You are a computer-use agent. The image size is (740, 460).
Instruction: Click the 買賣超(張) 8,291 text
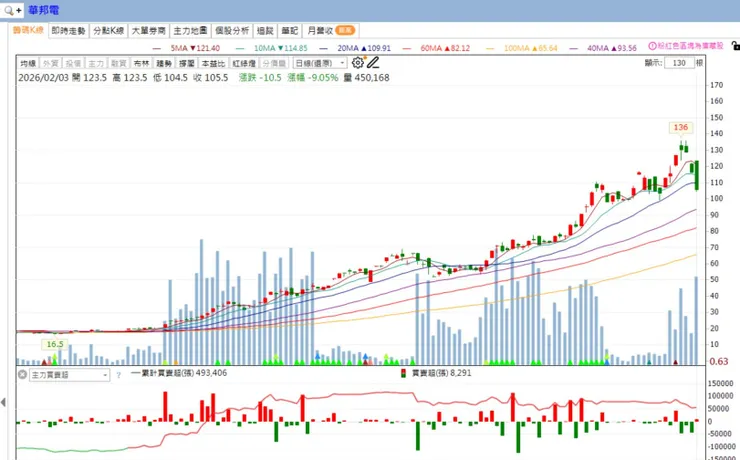tap(441, 373)
